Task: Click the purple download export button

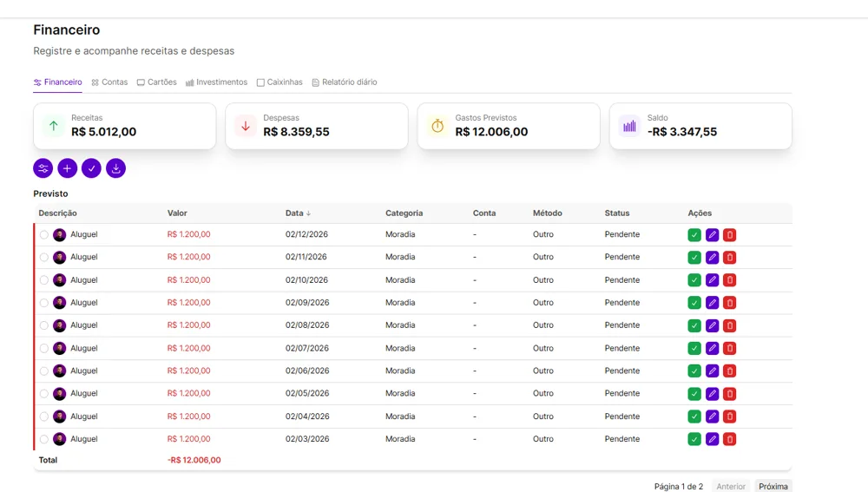Action: (115, 168)
